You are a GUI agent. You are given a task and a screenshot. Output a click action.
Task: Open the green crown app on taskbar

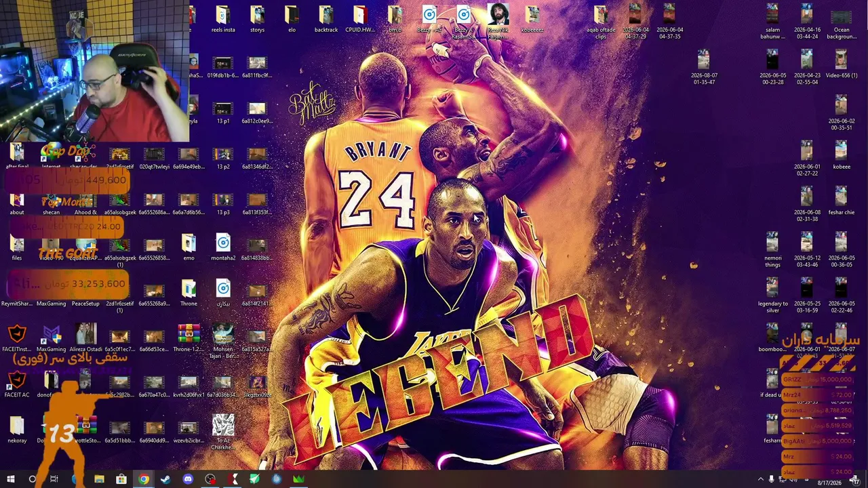tap(299, 479)
